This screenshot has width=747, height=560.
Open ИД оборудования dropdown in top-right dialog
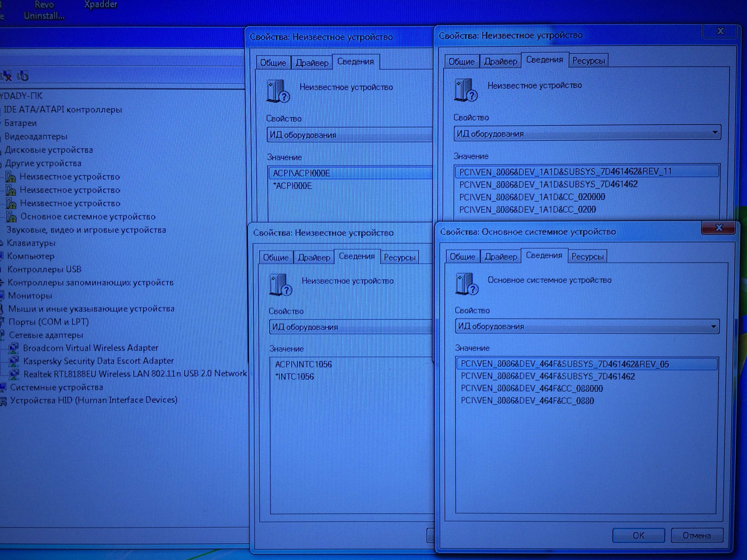pyautogui.click(x=715, y=133)
